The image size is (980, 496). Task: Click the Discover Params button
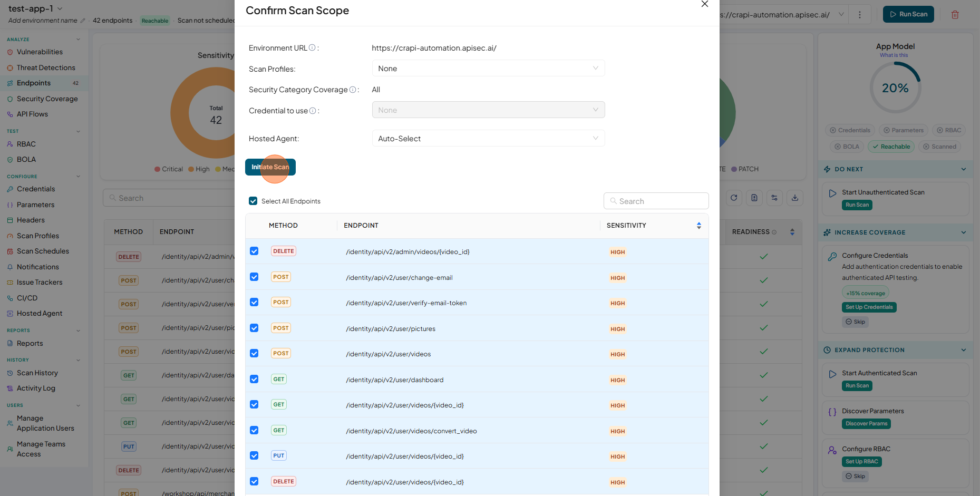pyautogui.click(x=867, y=424)
